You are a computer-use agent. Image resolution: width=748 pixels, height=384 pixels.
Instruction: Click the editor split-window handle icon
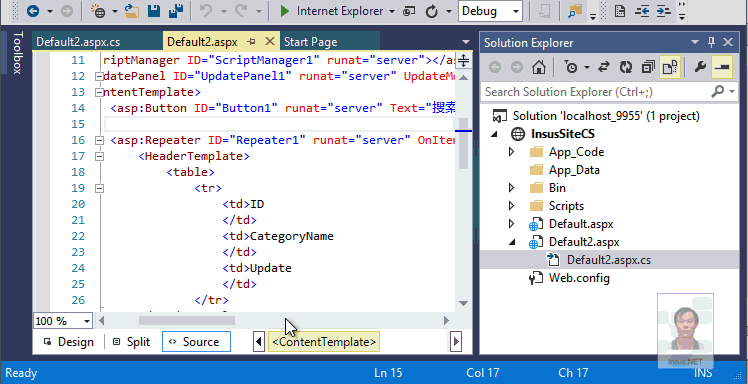[463, 61]
